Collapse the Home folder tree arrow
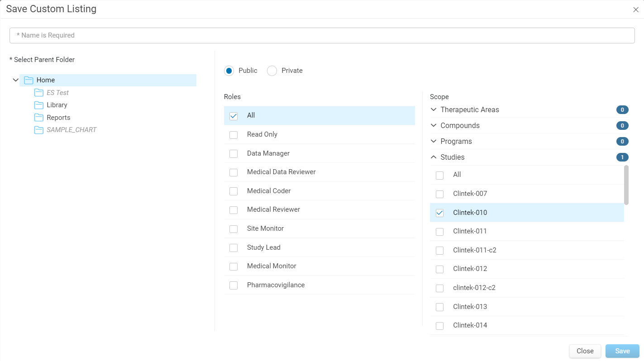Screen dimensions: 644x361 coord(16,80)
